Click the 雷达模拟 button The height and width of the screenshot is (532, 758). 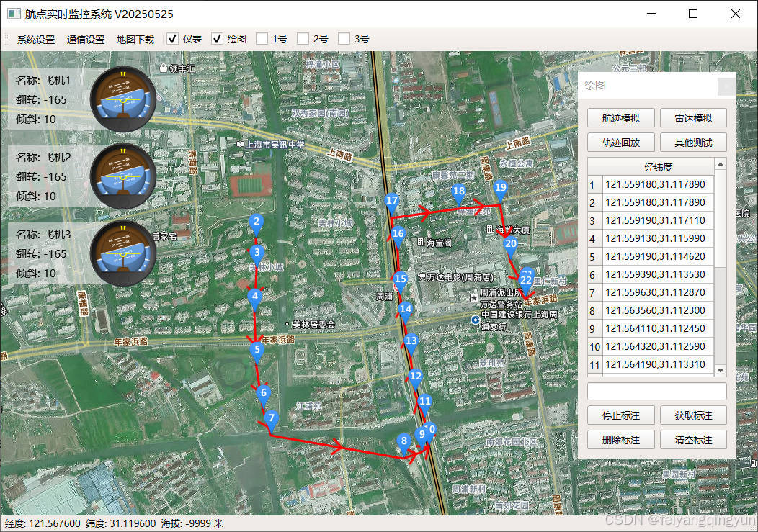[x=693, y=118]
